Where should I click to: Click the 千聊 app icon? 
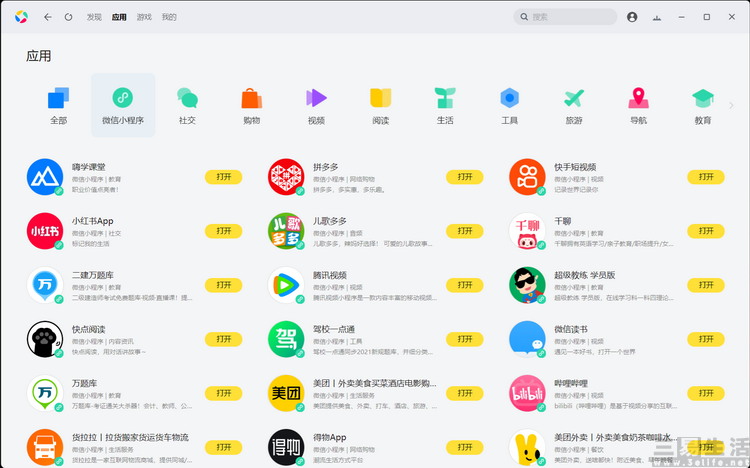point(527,231)
